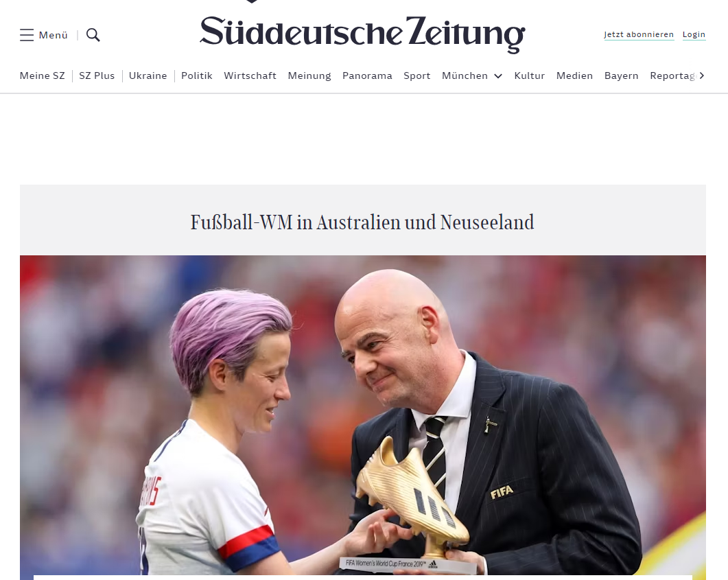Go to the Sport section
The height and width of the screenshot is (580, 728).
(417, 76)
